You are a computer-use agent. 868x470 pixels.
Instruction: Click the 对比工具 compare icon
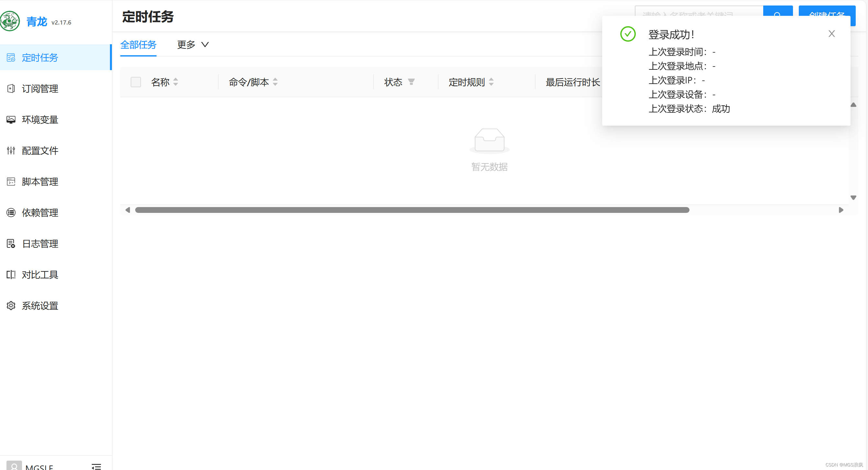(x=11, y=274)
